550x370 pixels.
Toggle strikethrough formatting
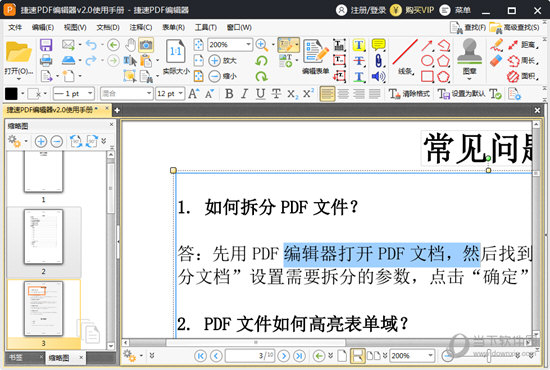[x=276, y=94]
